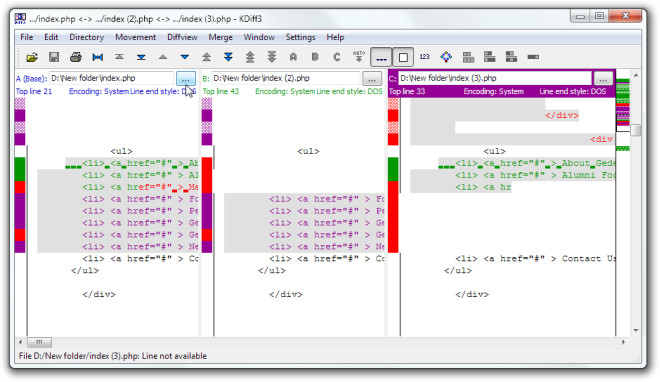The width and height of the screenshot is (660, 382).
Task: Toggle show white space button
Action: point(403,57)
